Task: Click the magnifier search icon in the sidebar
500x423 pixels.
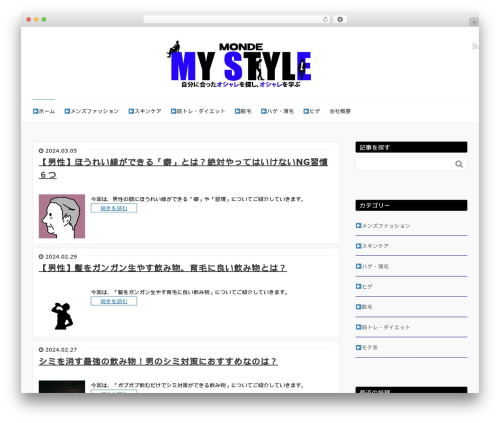Action: tap(459, 164)
